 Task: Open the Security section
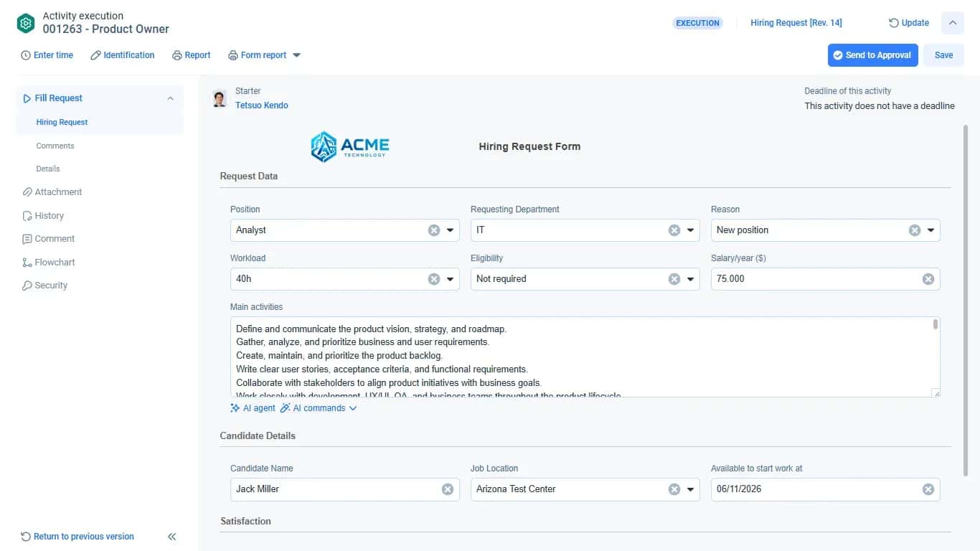[44, 286]
